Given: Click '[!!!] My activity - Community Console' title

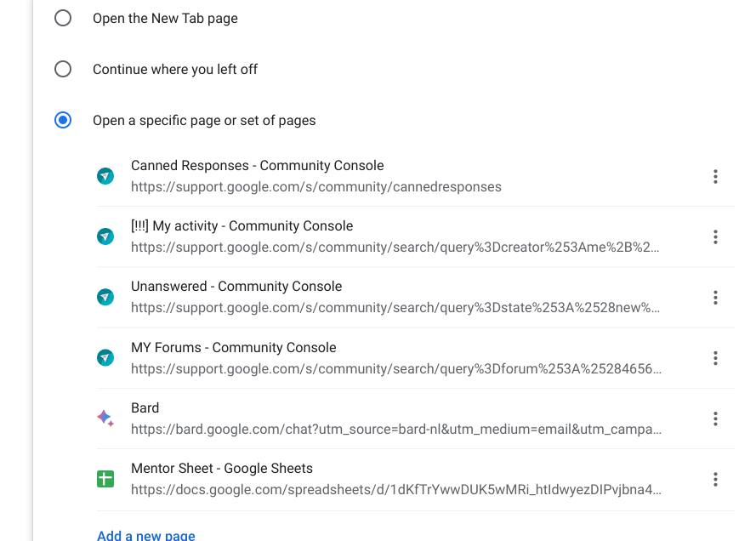Looking at the screenshot, I should click(242, 225).
